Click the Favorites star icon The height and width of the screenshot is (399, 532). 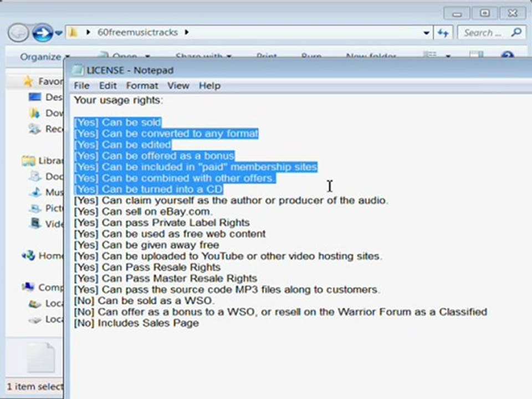(x=28, y=81)
